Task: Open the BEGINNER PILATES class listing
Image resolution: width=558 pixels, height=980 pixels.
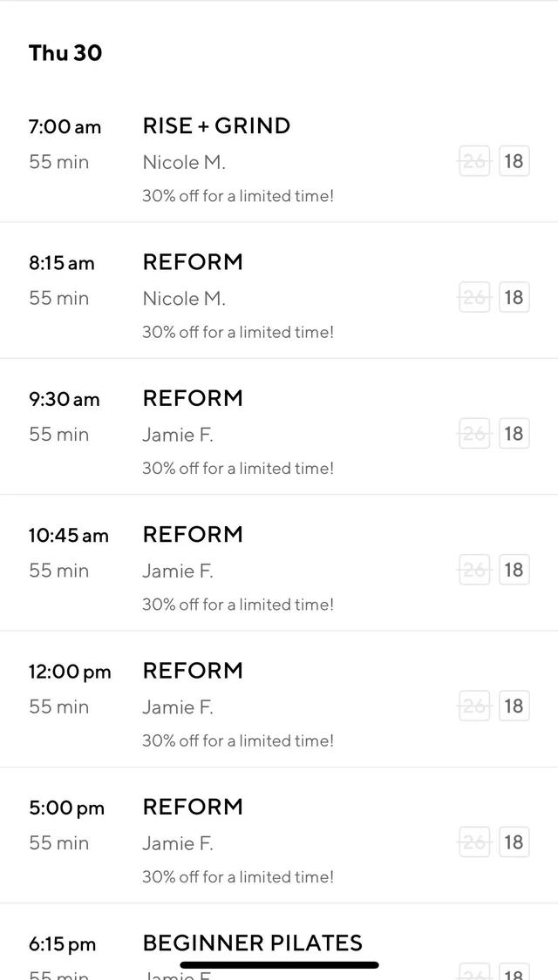Action: (x=253, y=943)
